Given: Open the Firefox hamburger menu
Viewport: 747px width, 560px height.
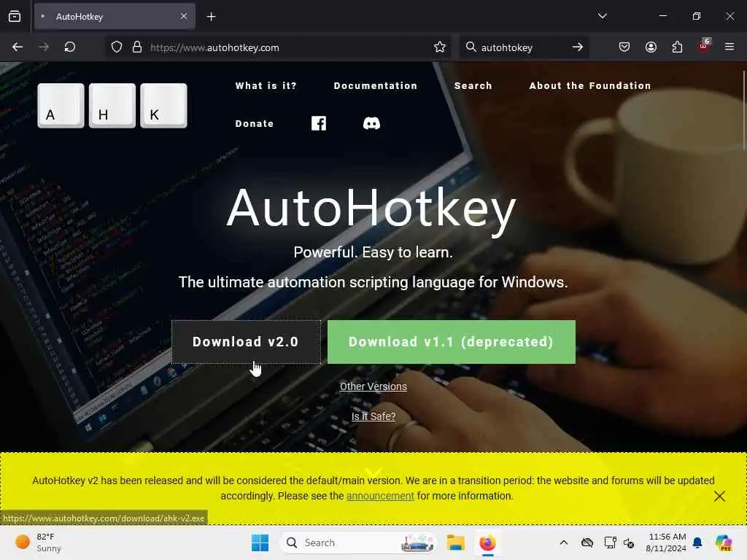Looking at the screenshot, I should pos(729,47).
